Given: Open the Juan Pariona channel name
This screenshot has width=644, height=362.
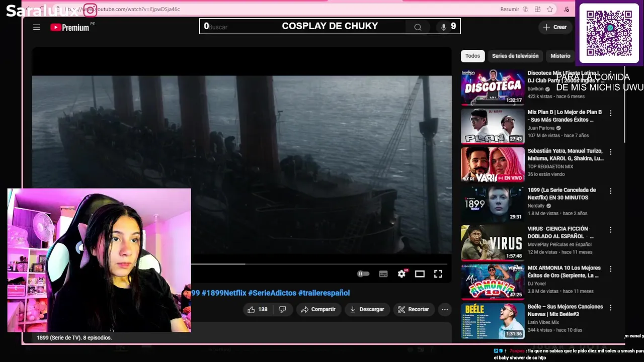Looking at the screenshot, I should click(541, 128).
